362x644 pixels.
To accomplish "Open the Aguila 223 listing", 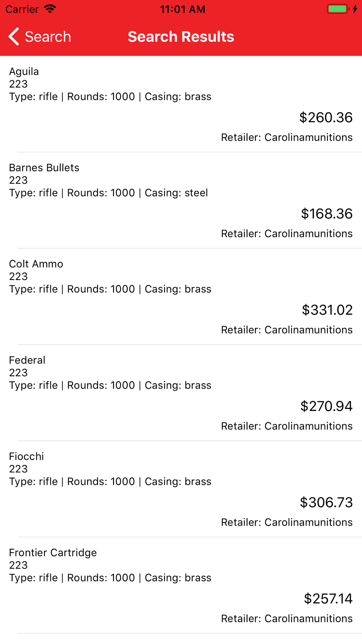I will (x=181, y=104).
